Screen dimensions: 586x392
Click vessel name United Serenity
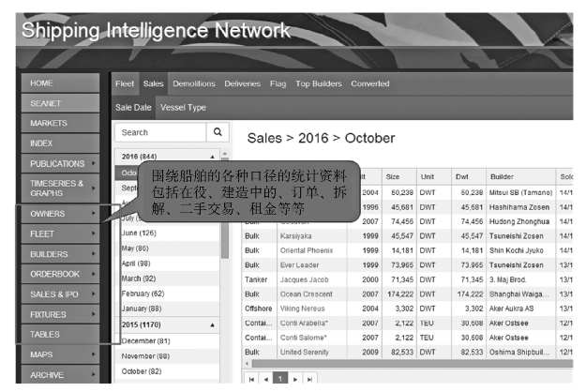coord(304,352)
